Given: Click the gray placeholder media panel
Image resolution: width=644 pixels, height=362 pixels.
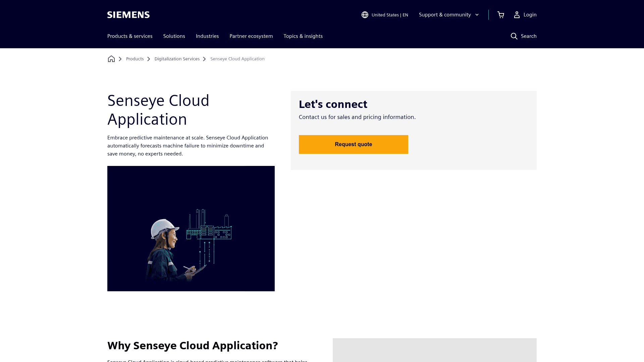Looking at the screenshot, I should pos(435,350).
